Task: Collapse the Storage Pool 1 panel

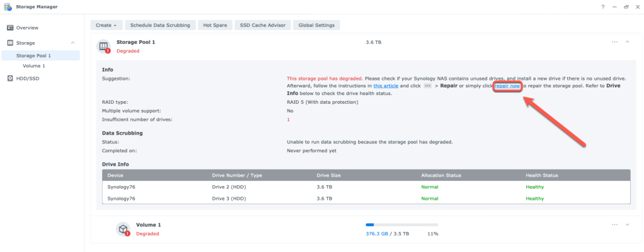Action: pyautogui.click(x=627, y=42)
